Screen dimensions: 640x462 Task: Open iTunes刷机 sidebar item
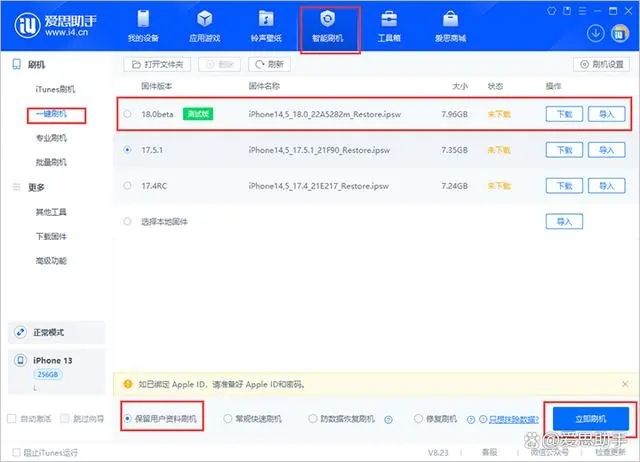[x=55, y=89]
